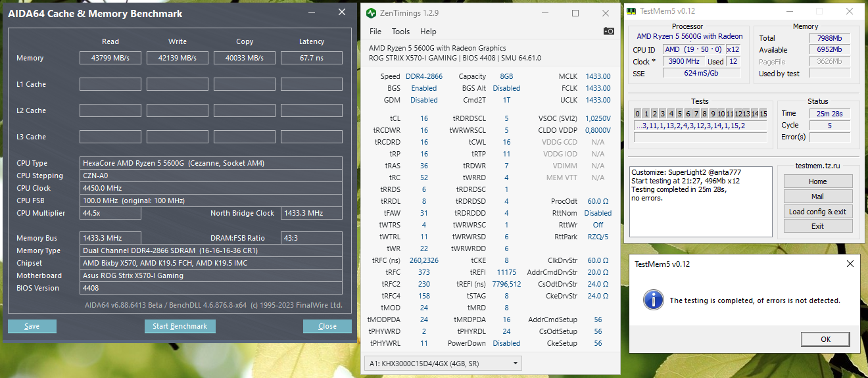Click the BIOS Version 4408 field
Viewport: 868px width, 378px height.
click(211, 288)
